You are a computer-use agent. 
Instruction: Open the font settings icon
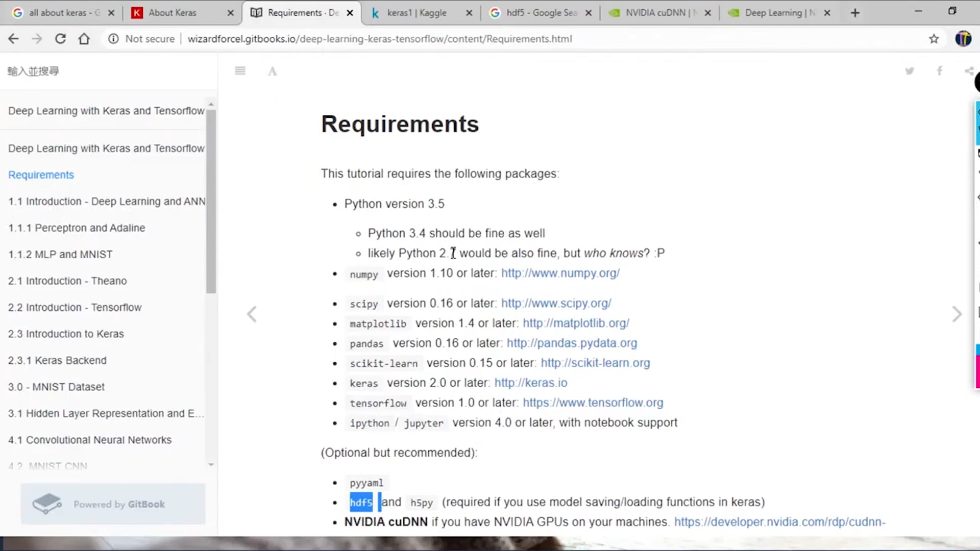coord(273,71)
